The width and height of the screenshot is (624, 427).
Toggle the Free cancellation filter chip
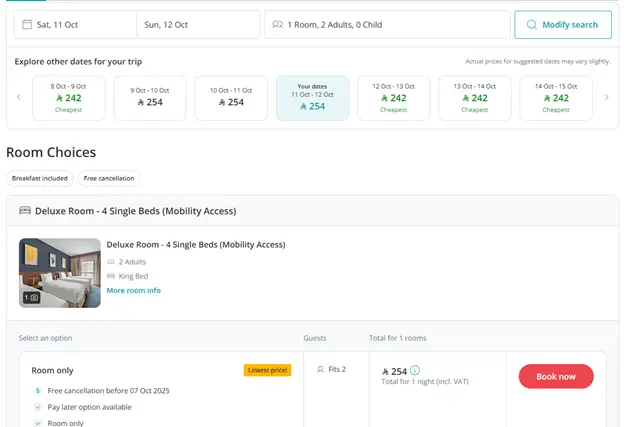[109, 178]
